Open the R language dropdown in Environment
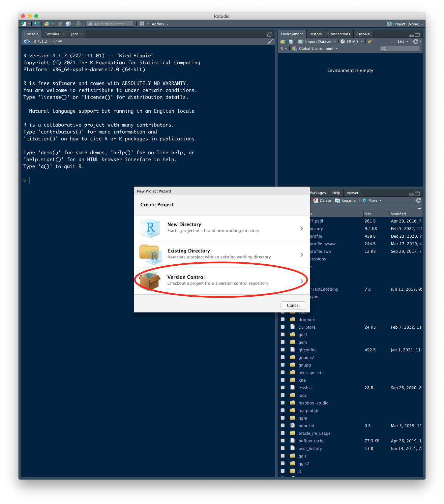Image resolution: width=444 pixels, height=504 pixels. (283, 48)
